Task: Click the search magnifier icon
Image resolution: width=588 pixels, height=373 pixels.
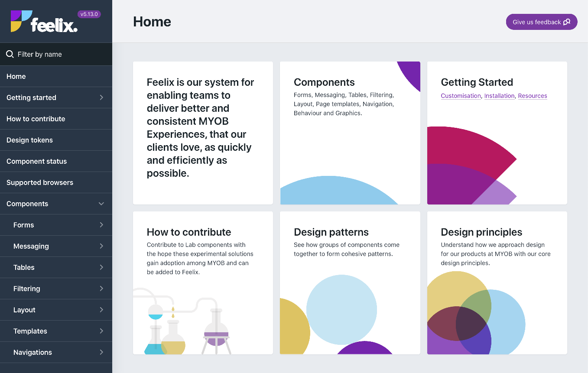Action: coord(10,54)
